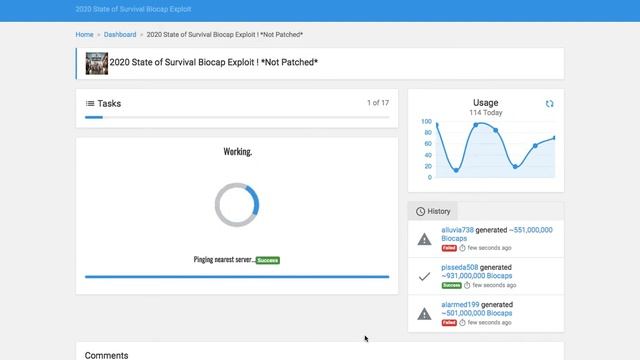Screen dimensions: 640x360
Task: Click the list icon beside Tasks heading
Action: (90, 104)
